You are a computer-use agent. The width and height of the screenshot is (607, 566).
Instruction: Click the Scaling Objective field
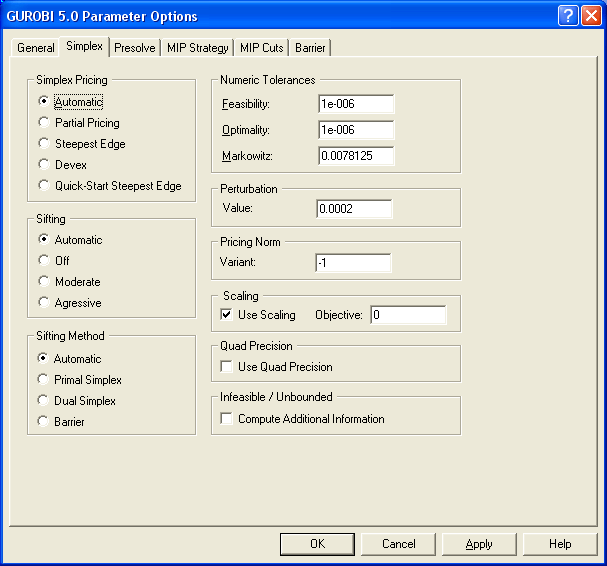tap(408, 315)
